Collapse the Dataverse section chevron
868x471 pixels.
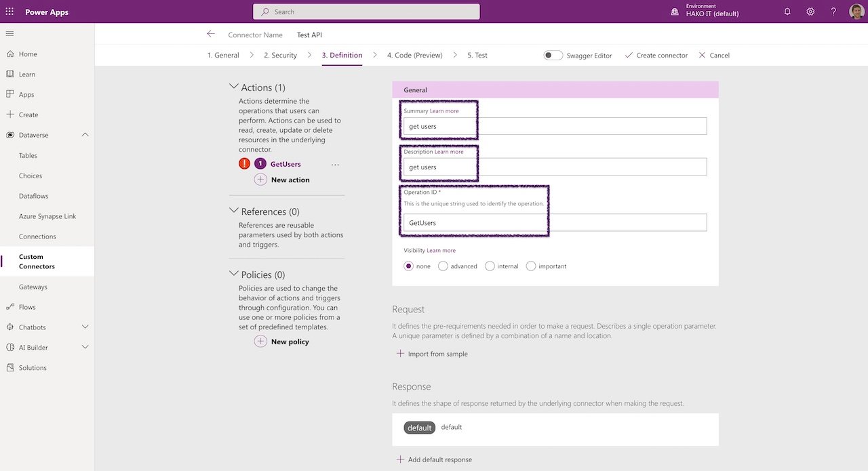tap(85, 135)
